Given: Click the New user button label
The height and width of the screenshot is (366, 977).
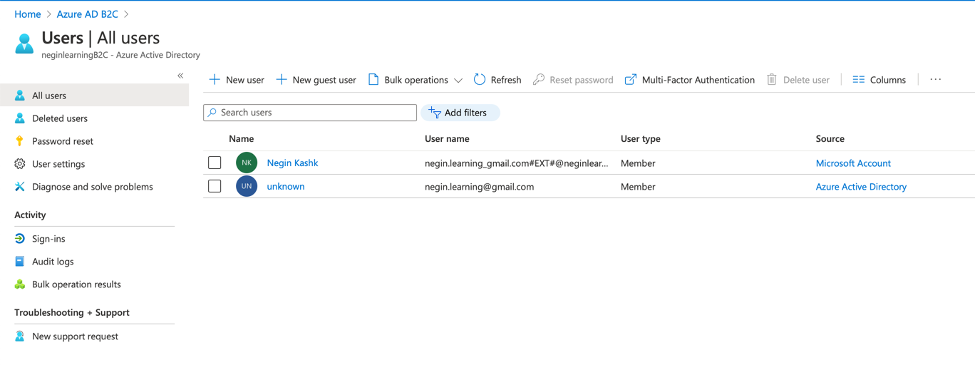Looking at the screenshot, I should 245,80.
